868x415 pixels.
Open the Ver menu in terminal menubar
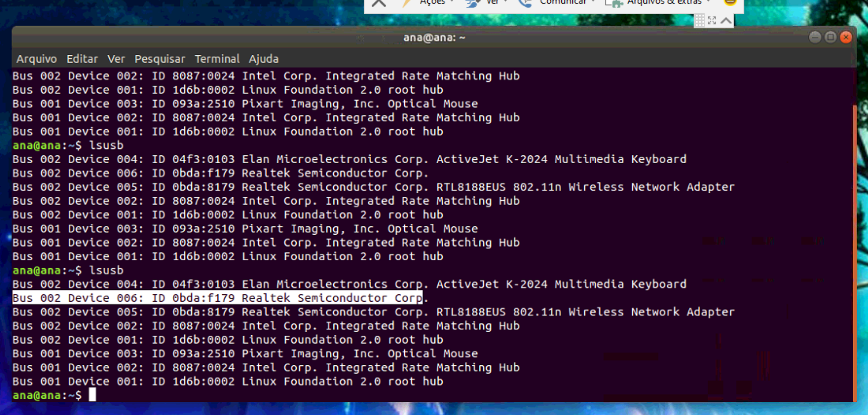pyautogui.click(x=116, y=59)
